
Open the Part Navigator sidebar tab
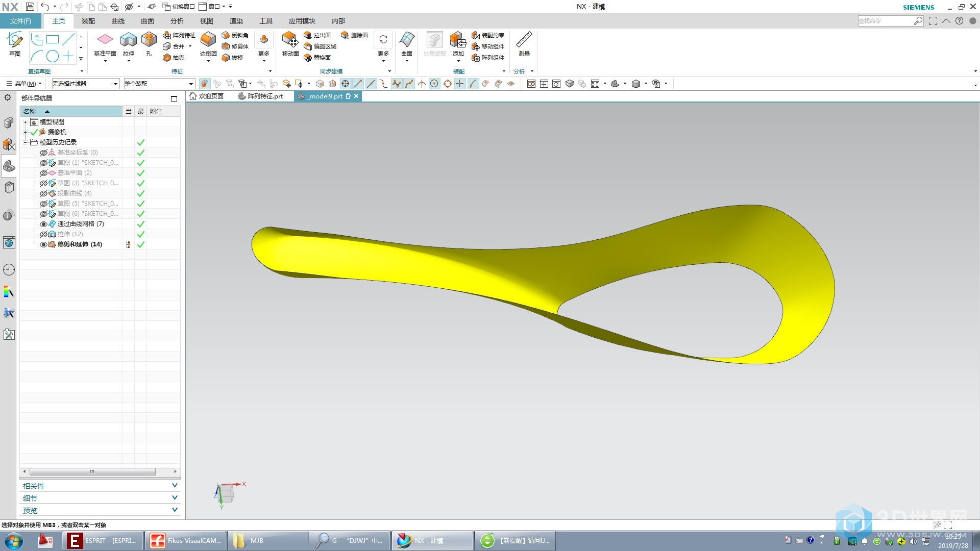coord(9,165)
